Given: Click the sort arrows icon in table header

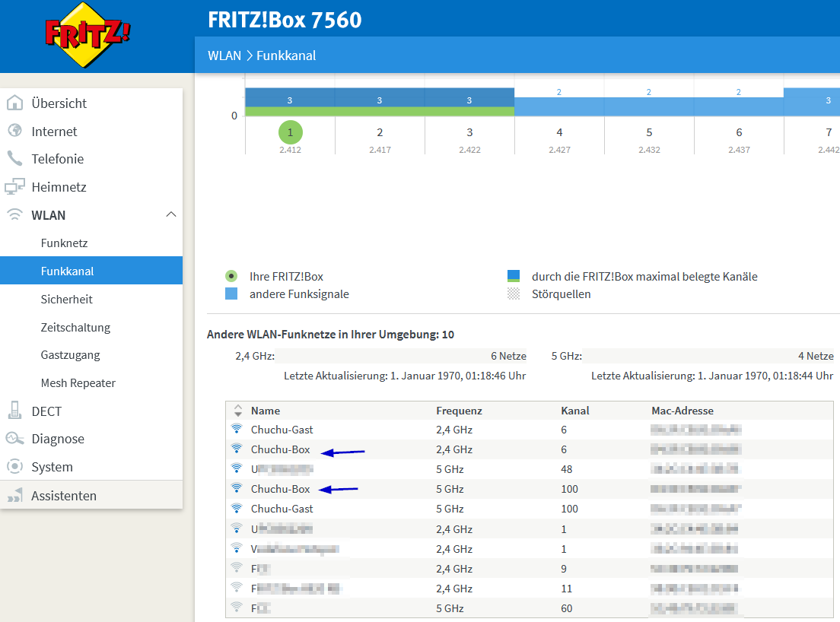Looking at the screenshot, I should 238,411.
